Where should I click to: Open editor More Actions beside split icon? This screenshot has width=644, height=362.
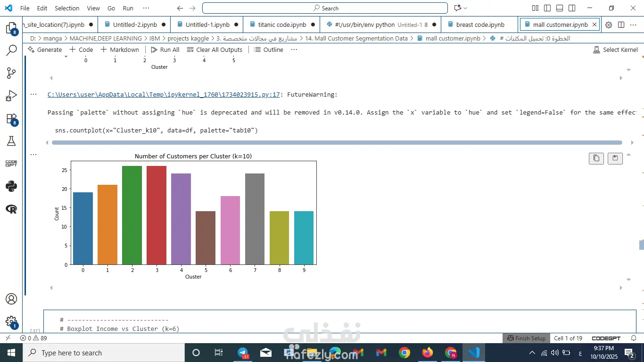point(633,25)
